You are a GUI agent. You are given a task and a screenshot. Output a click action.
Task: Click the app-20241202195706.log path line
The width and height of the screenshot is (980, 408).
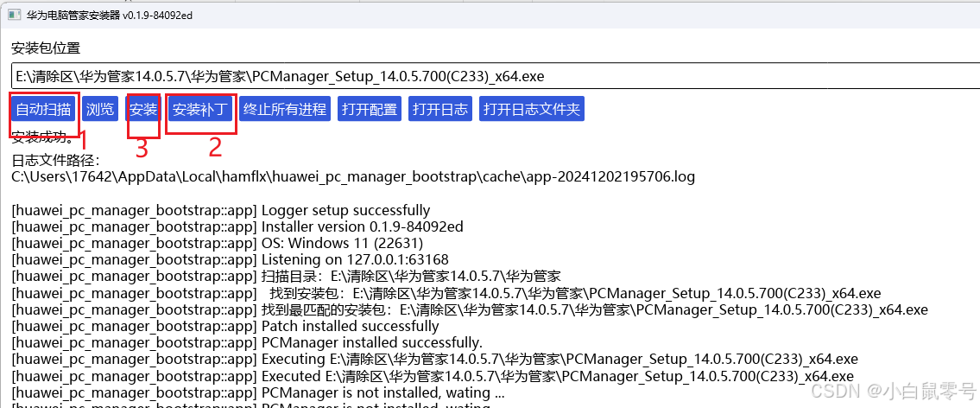point(353,177)
